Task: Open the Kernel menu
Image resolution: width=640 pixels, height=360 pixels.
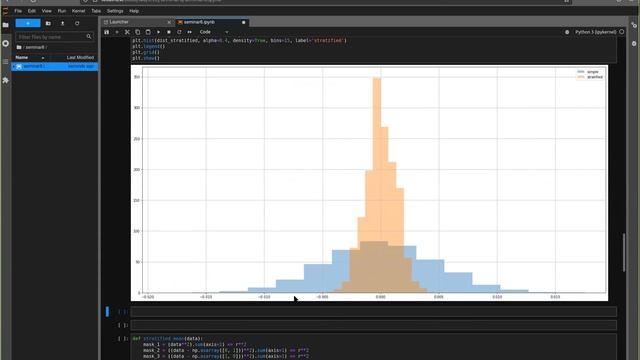Action: point(78,11)
